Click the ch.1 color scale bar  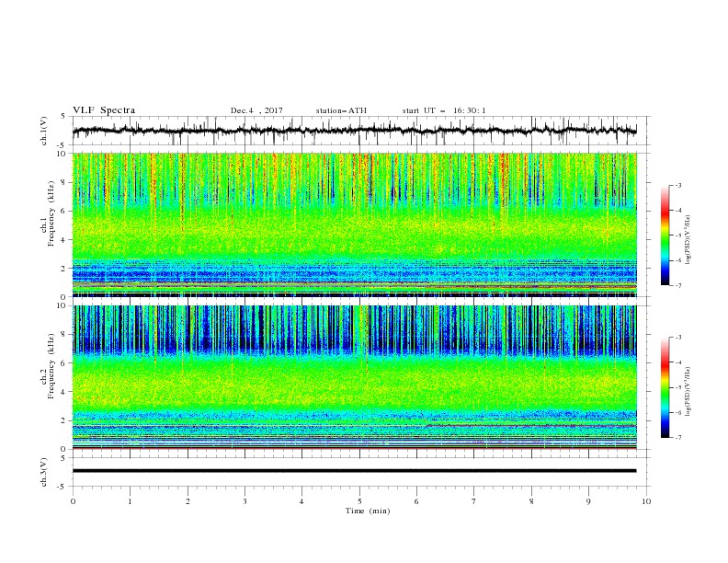click(x=665, y=236)
